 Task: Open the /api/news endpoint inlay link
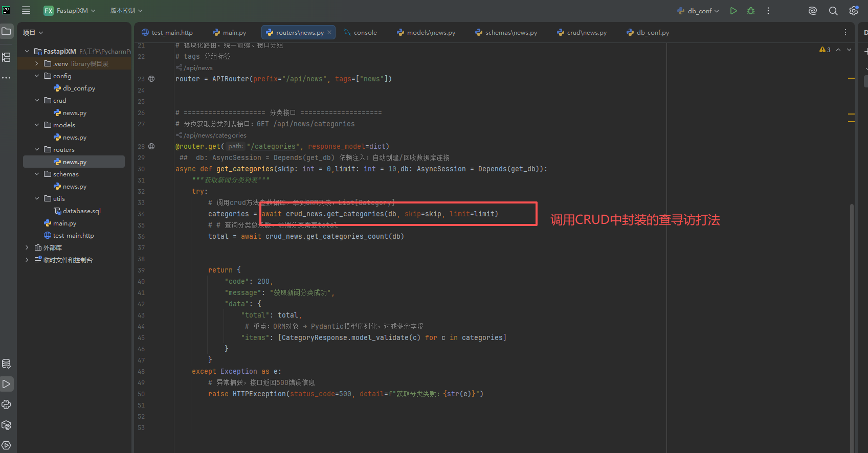point(194,67)
